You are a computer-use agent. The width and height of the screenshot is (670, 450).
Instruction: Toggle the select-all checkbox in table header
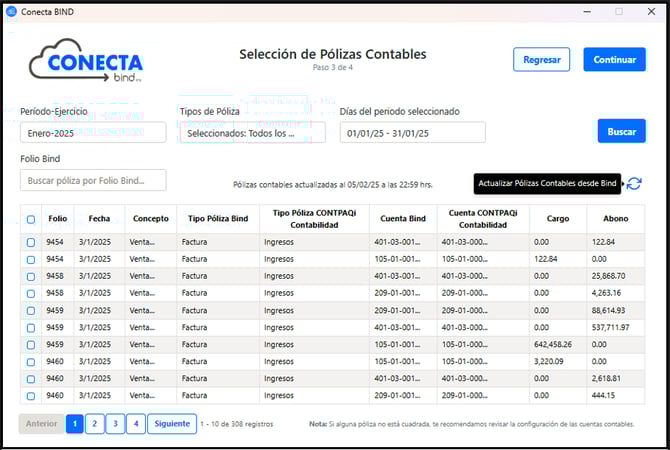(x=31, y=219)
